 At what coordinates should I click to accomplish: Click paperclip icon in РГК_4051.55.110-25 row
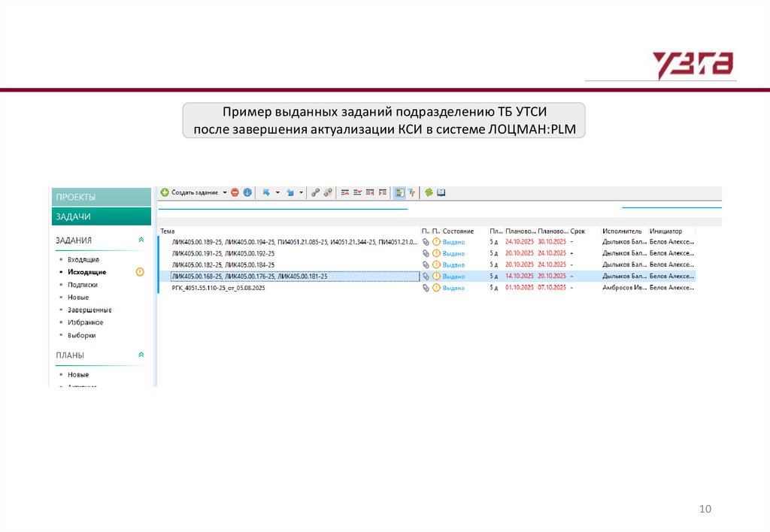pyautogui.click(x=426, y=288)
